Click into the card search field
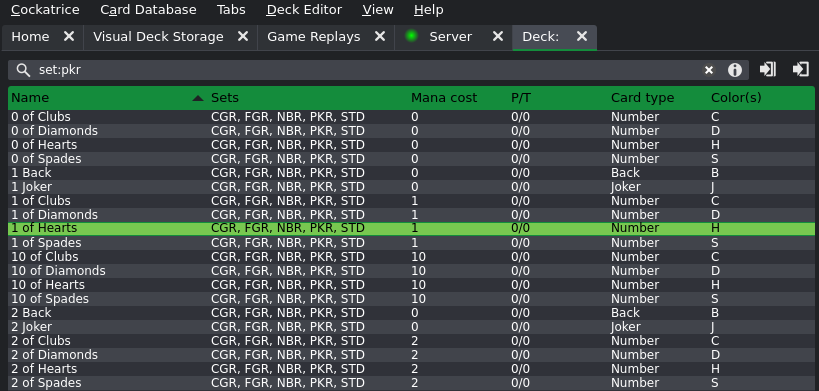The image size is (819, 391). 366,70
